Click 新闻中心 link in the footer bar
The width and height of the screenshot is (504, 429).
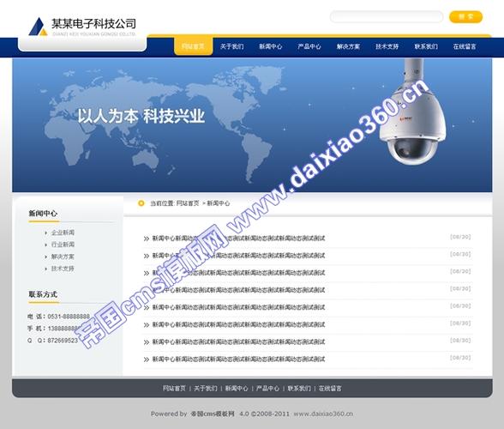click(x=237, y=389)
